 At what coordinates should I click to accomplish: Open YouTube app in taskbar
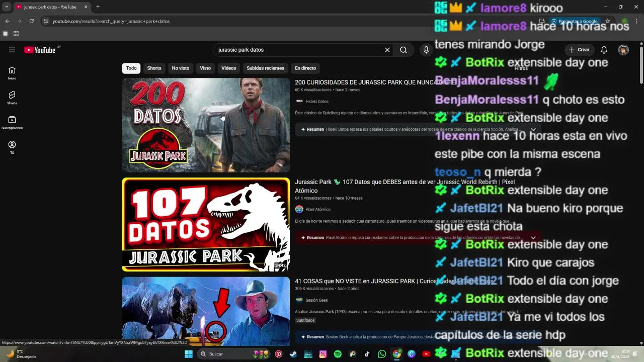coord(426,354)
